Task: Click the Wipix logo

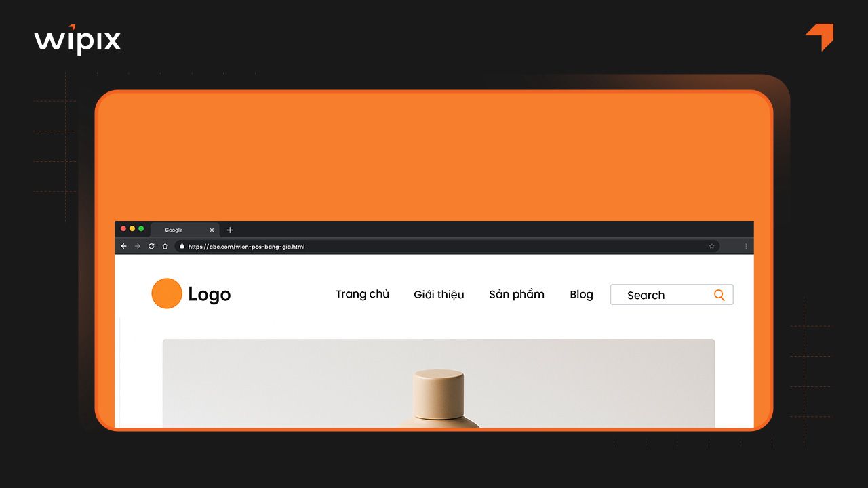Action: pos(77,39)
